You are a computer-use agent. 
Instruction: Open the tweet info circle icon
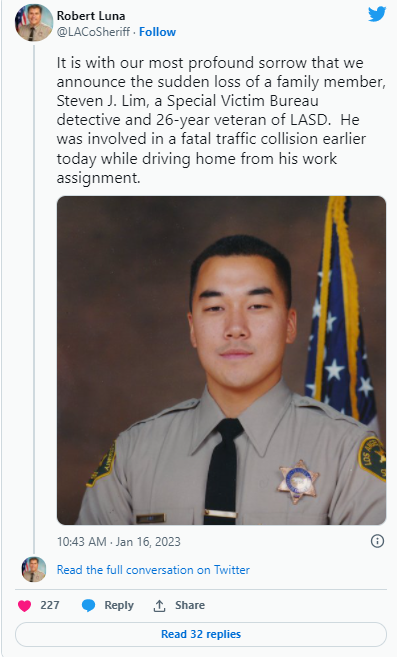377,541
